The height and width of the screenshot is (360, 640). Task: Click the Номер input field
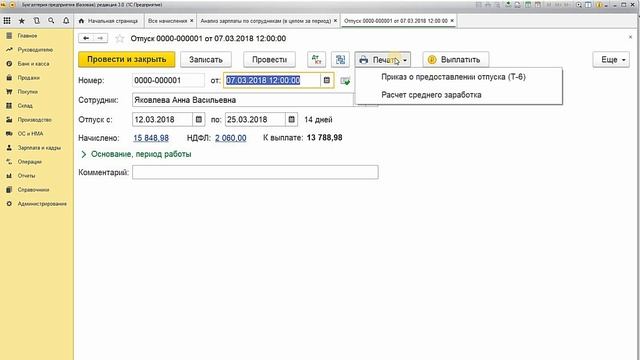(x=168, y=80)
